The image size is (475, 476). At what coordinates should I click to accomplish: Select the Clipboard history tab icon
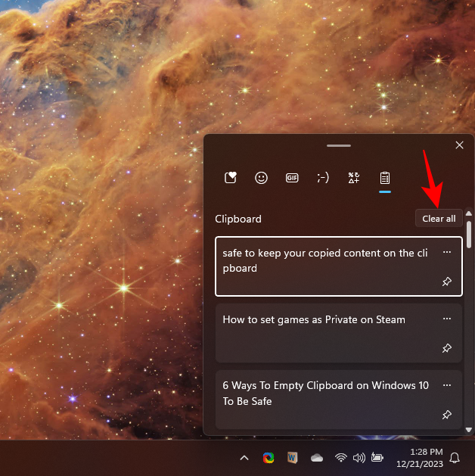(384, 178)
